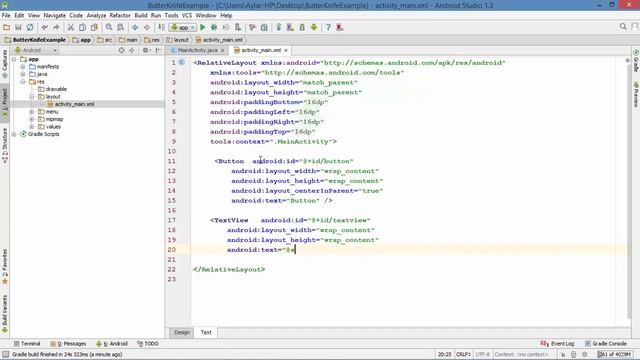This screenshot has height=360, width=640.
Task: Close the activity_main.xml editor tab
Action: [286, 50]
